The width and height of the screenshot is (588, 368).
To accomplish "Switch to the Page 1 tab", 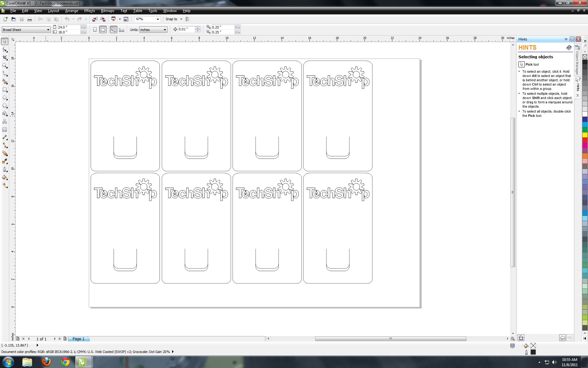I will tap(78, 339).
